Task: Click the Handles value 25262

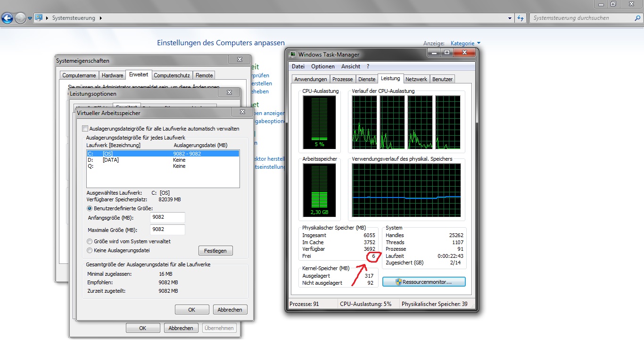Action: [x=456, y=235]
